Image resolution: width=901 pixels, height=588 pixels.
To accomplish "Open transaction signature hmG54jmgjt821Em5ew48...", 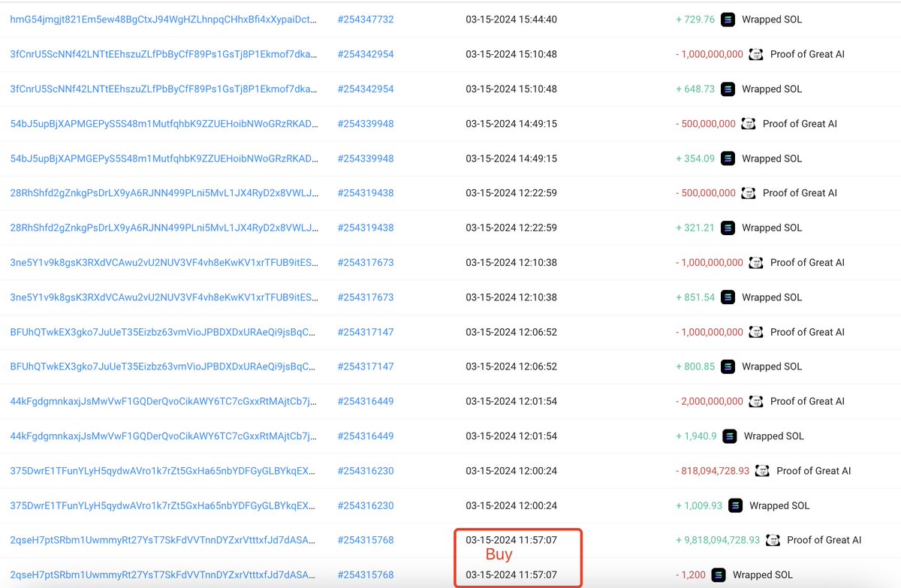I will pos(163,20).
